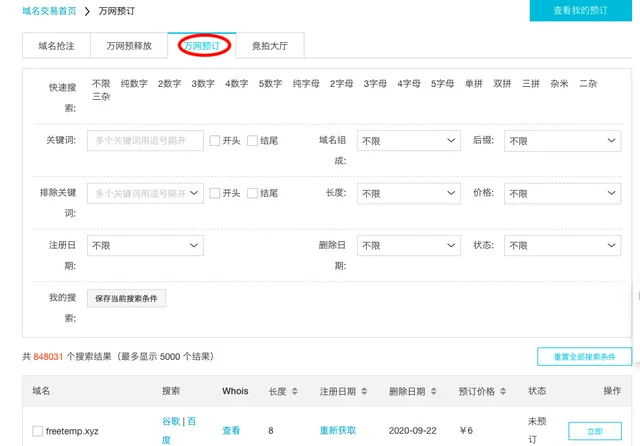Filter by 纯字母 quick search
This screenshot has width=640, height=446.
click(306, 84)
